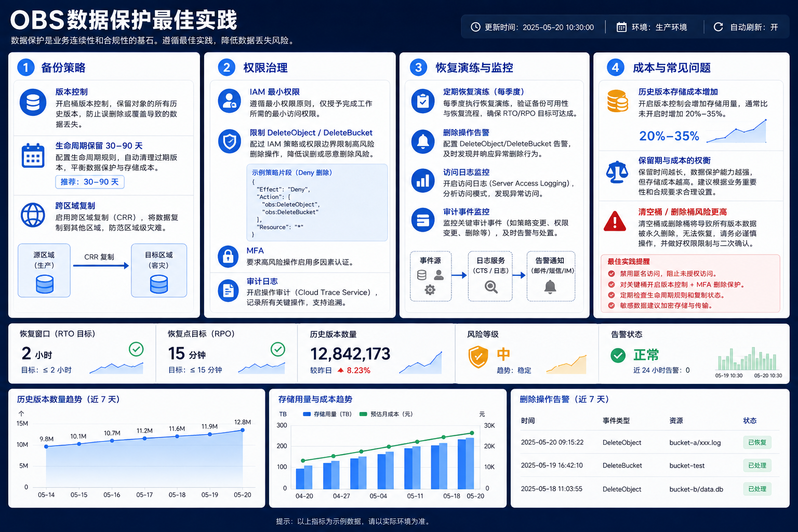Click the bell icon beside 删除操作告警
Viewport: 798px width, 532px height.
[x=423, y=141]
